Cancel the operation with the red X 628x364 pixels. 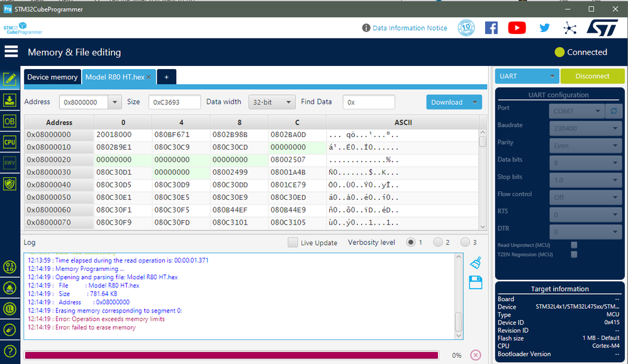(476, 355)
